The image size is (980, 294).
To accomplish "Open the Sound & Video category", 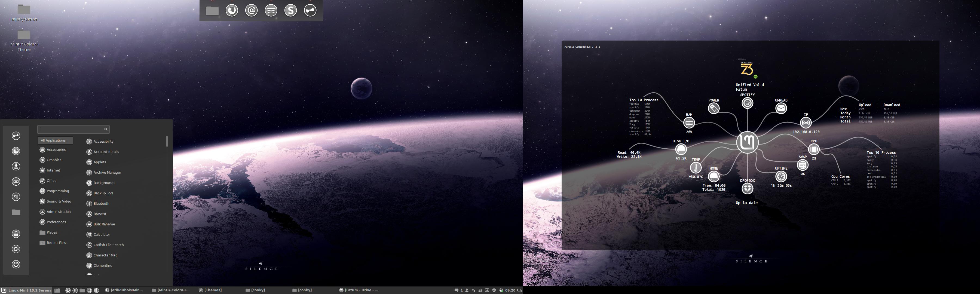I will pos(55,201).
